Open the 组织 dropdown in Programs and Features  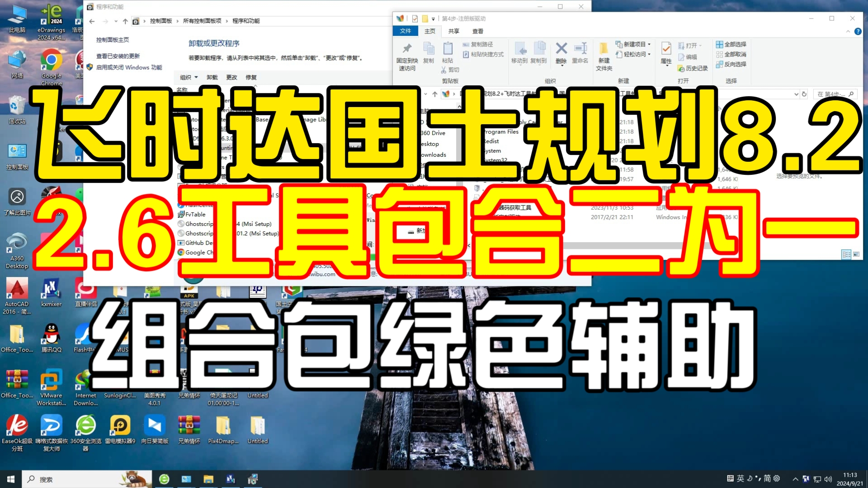189,77
